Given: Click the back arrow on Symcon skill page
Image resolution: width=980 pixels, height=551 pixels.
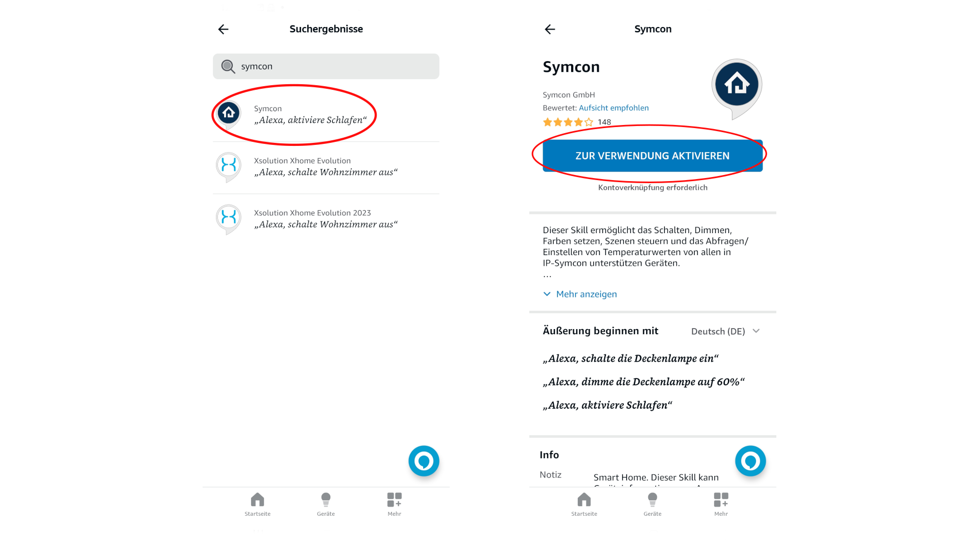Looking at the screenshot, I should (x=552, y=28).
